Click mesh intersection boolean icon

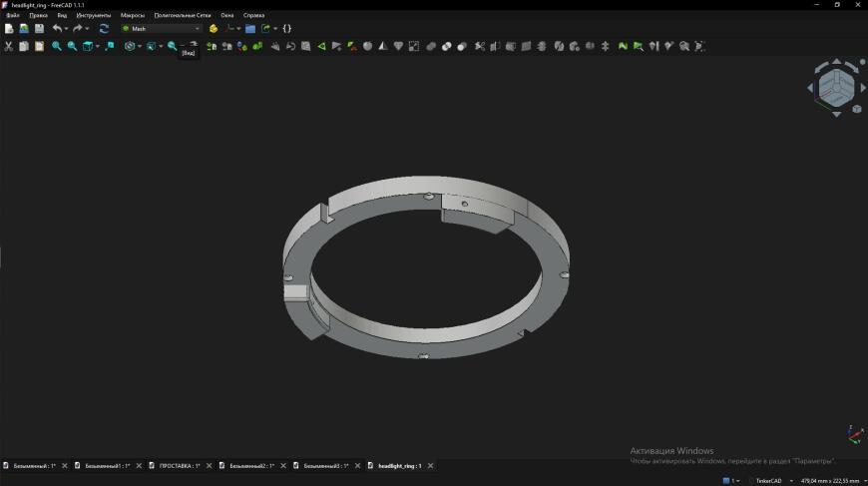447,46
